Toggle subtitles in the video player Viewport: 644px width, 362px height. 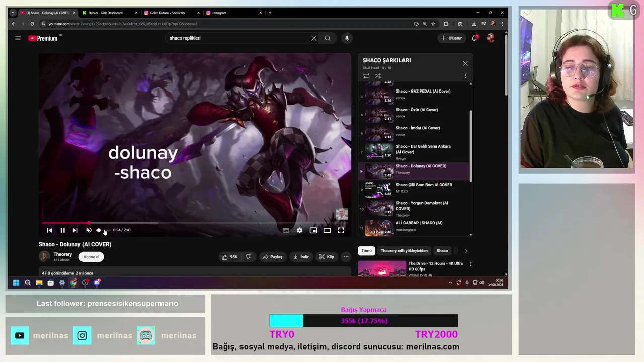click(286, 230)
